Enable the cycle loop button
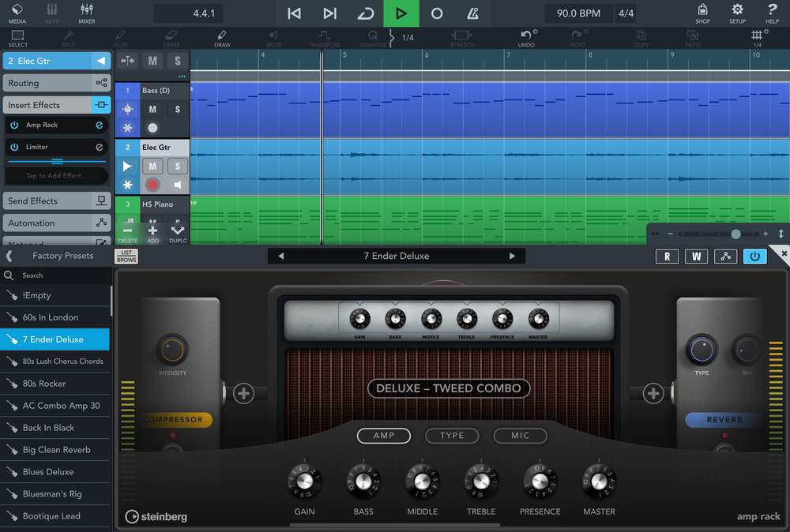The image size is (790, 532). tap(366, 13)
